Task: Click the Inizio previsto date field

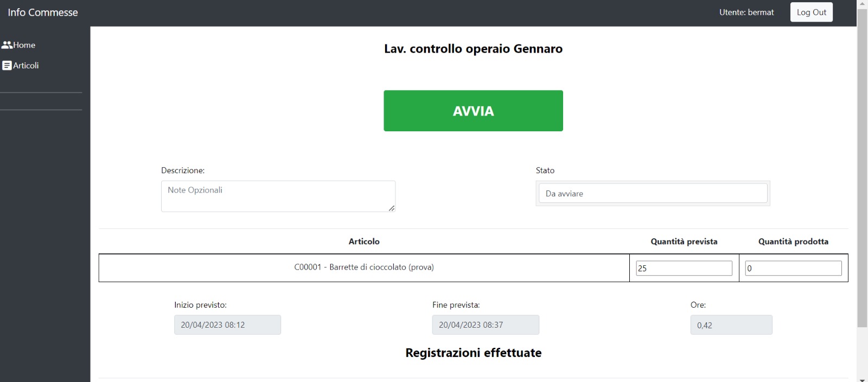Action: (227, 325)
